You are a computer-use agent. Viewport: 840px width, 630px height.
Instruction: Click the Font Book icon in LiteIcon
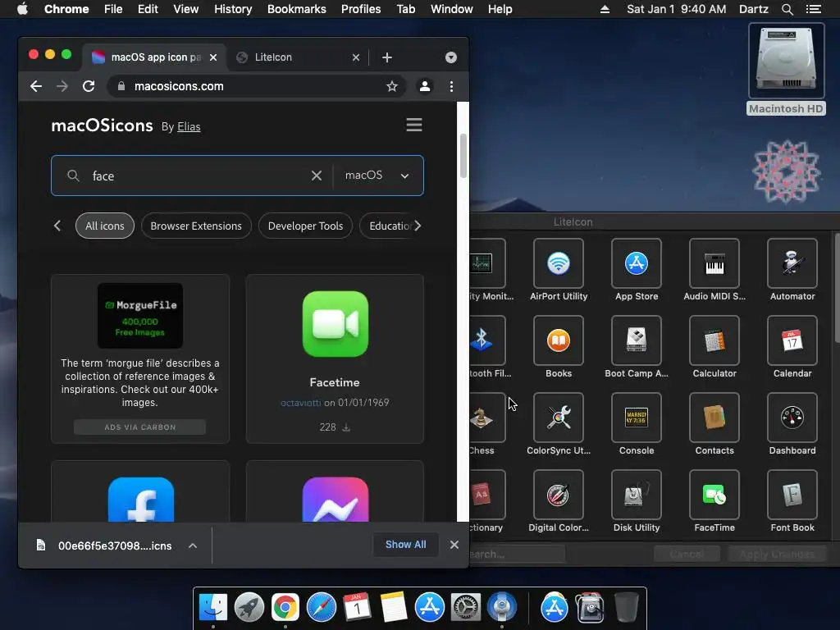[792, 495]
